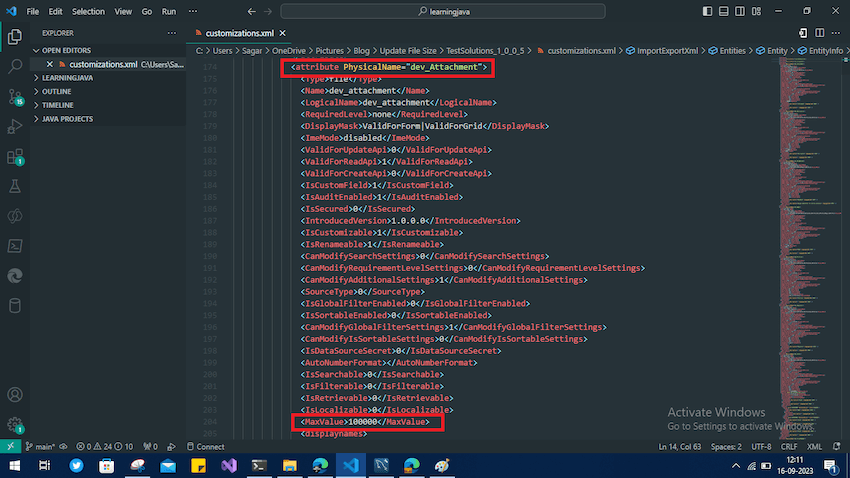This screenshot has width=850, height=478.
Task: Open Visual Studio purple icon on taskbar
Action: tap(229, 466)
